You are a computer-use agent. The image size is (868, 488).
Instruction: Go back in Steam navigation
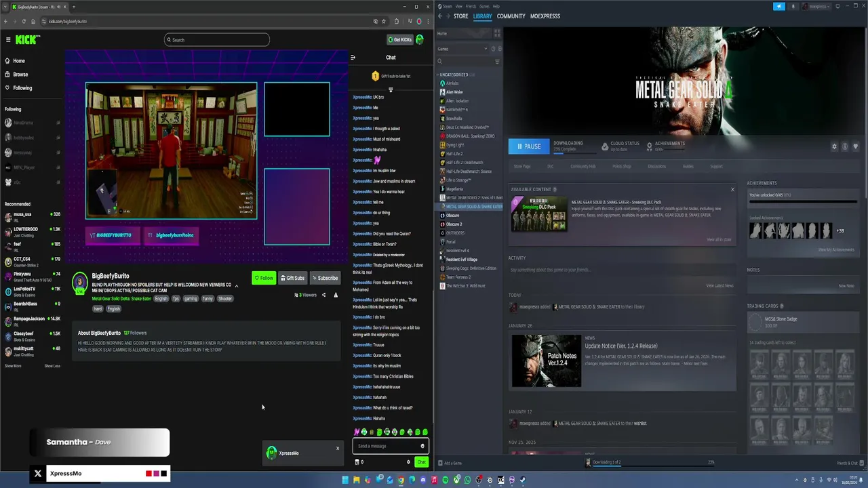coord(440,16)
